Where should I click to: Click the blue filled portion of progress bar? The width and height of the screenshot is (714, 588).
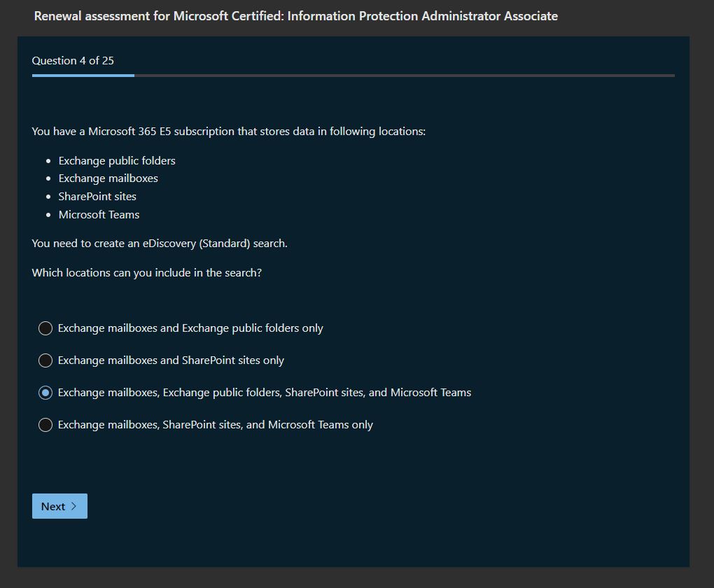coord(83,75)
